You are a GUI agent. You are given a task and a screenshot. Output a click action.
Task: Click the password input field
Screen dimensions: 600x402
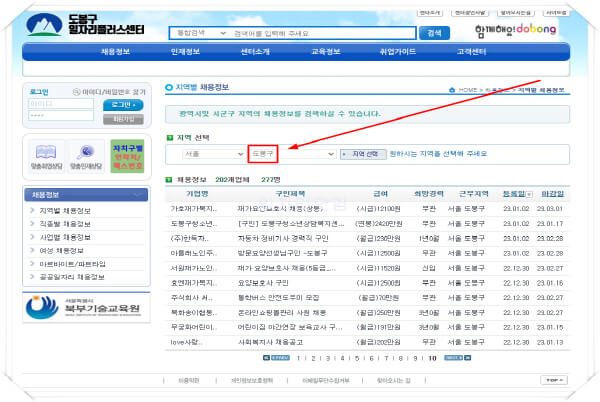(x=61, y=116)
